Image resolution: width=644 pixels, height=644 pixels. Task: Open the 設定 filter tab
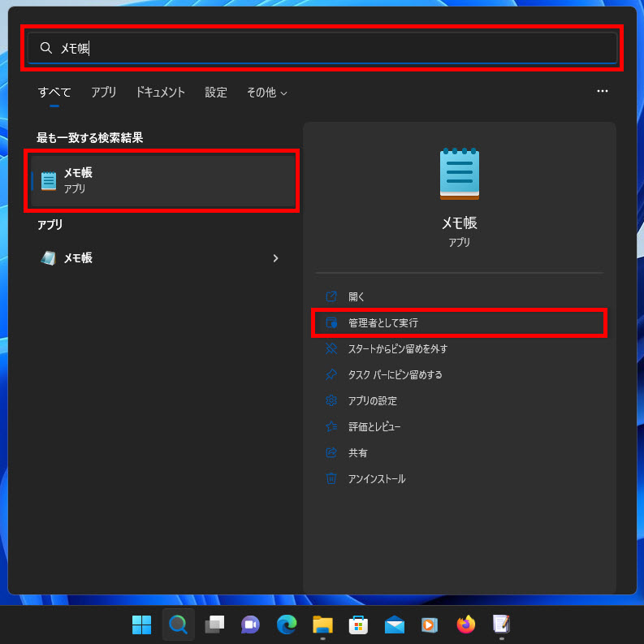216,93
